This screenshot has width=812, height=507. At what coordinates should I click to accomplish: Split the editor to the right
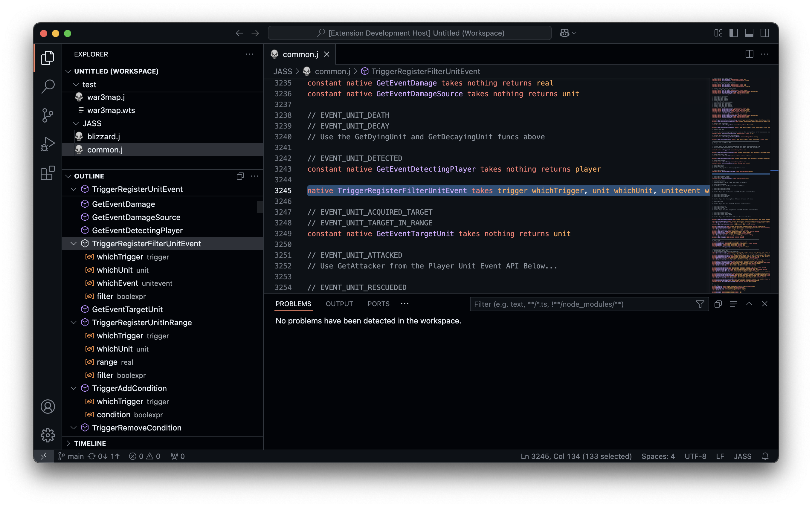click(749, 54)
